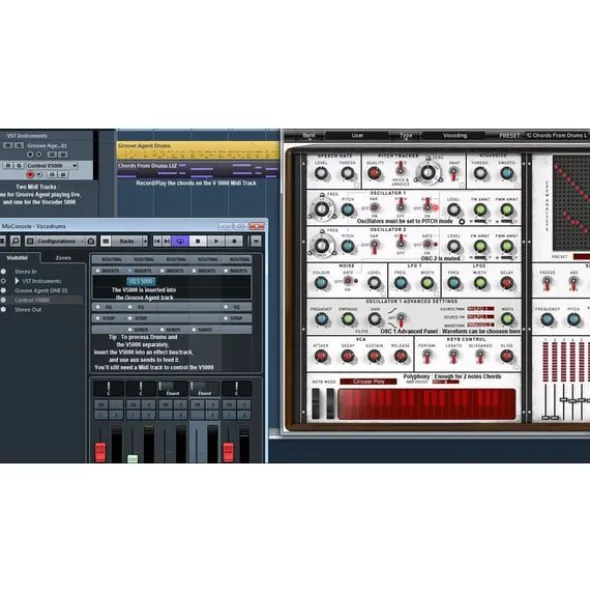Image resolution: width=590 pixels, height=591 pixels.
Task: Open the preset name field Chords From Drums
Action: pos(556,135)
